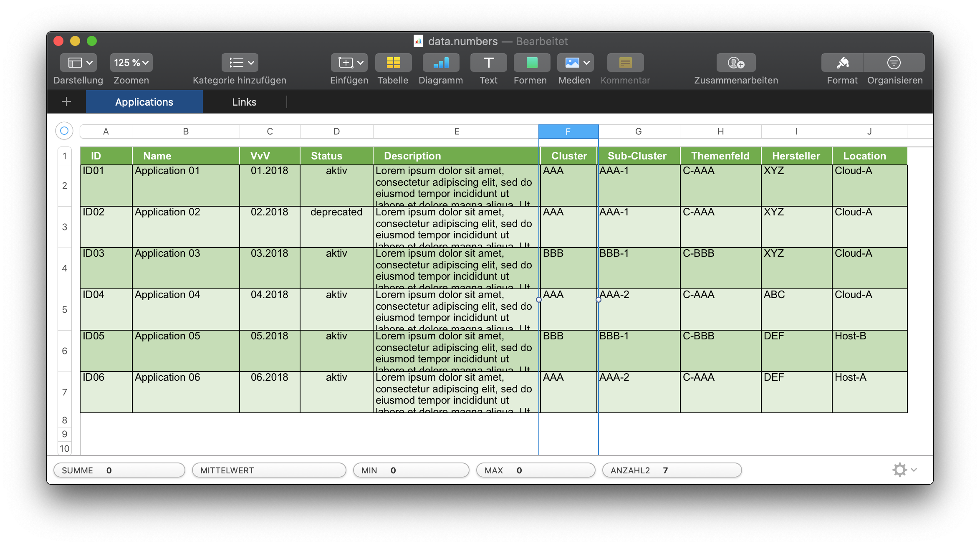Click the ANZAHL2 summary pill
Screen dimensions: 980x546
672,470
